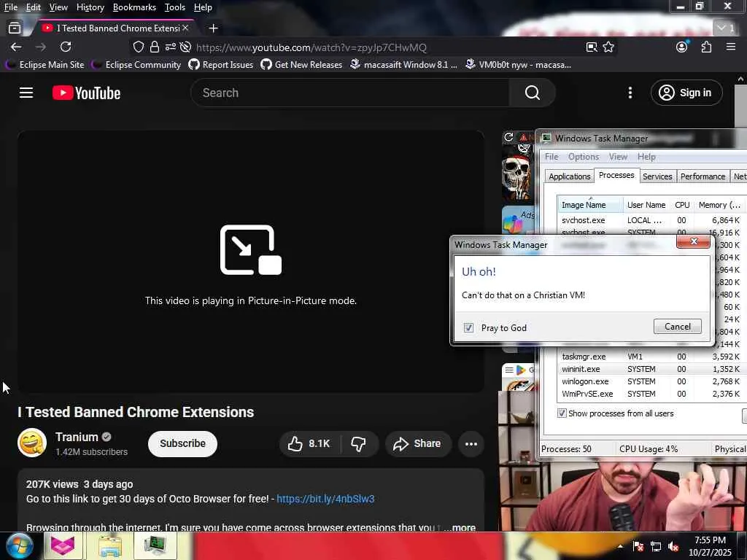Open more actions ellipsis under the video
The width and height of the screenshot is (747, 560).
click(471, 444)
